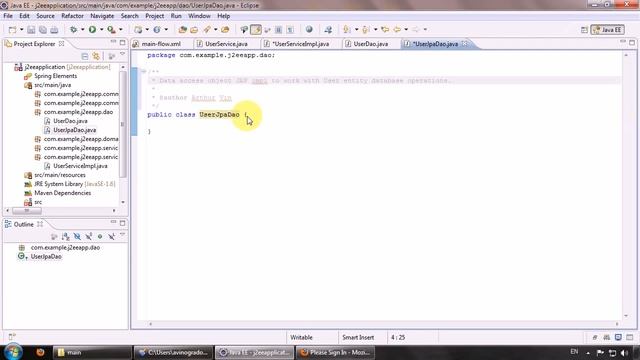Switch to UserServiceImpl.java editor tab

pyautogui.click(x=301, y=44)
